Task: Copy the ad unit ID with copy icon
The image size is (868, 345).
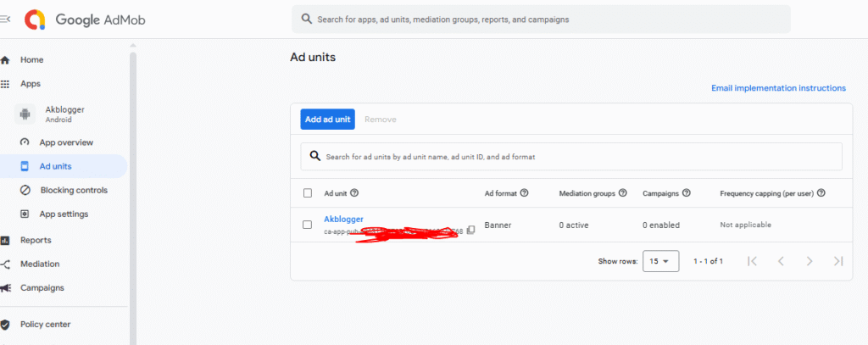Action: coord(470,230)
